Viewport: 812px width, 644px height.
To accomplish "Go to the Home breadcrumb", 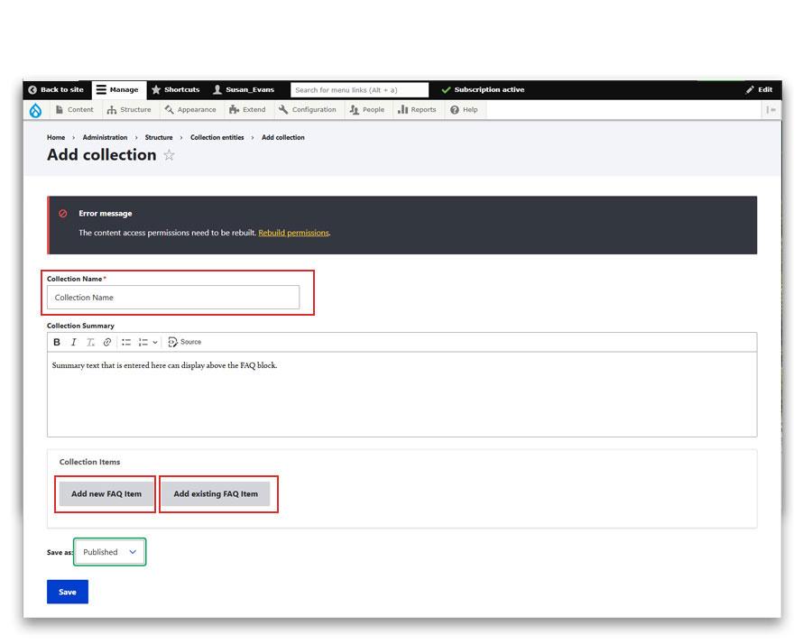I will click(56, 138).
